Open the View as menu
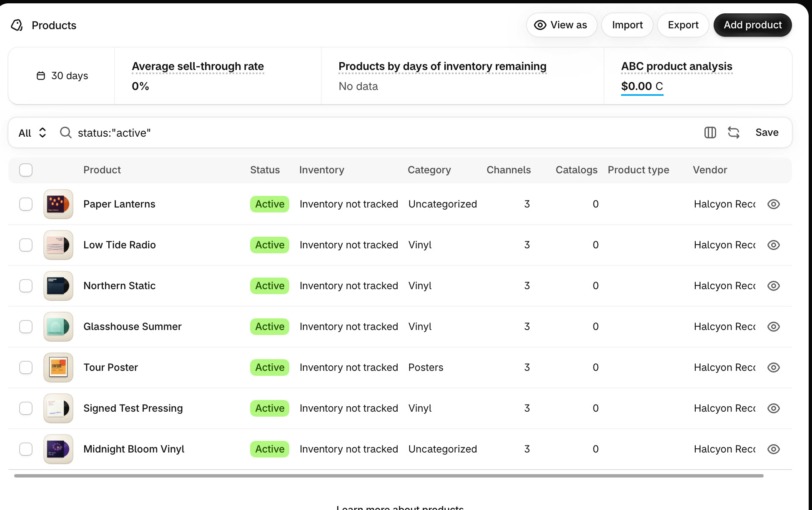Image resolution: width=812 pixels, height=510 pixels. tap(561, 25)
